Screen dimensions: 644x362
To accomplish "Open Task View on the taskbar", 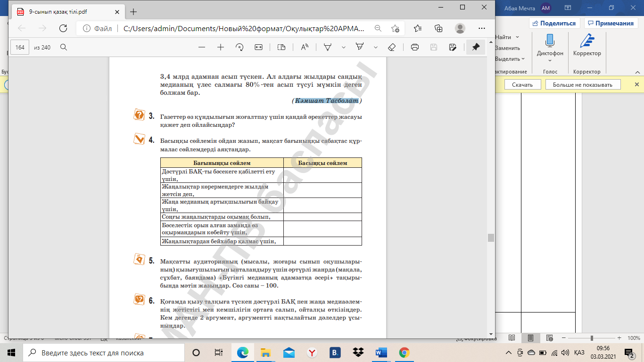I will pyautogui.click(x=218, y=353).
